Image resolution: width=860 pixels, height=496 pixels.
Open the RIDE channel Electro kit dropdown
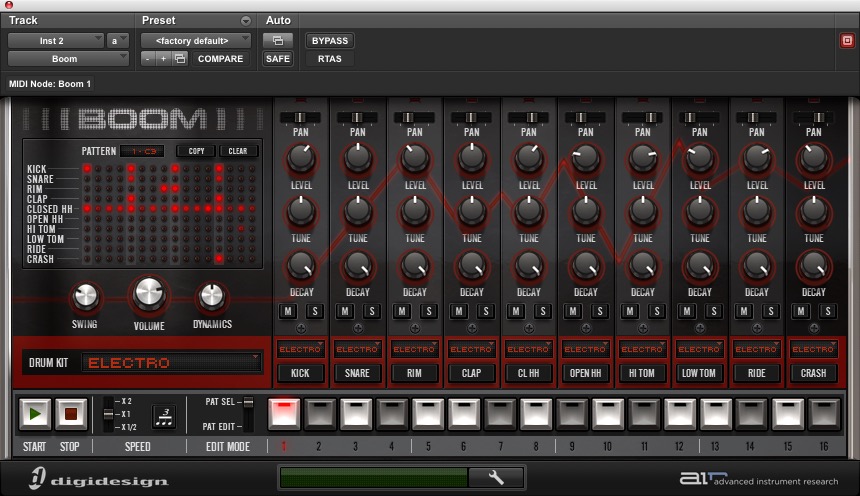[x=756, y=349]
